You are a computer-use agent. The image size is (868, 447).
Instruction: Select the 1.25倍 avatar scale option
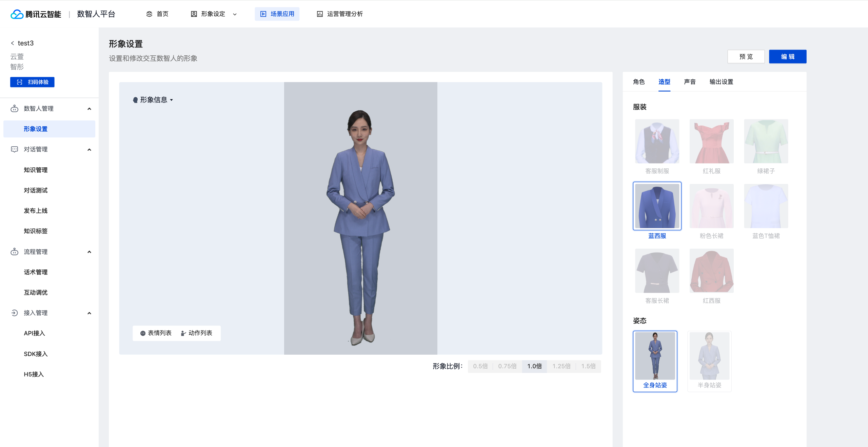[561, 366]
